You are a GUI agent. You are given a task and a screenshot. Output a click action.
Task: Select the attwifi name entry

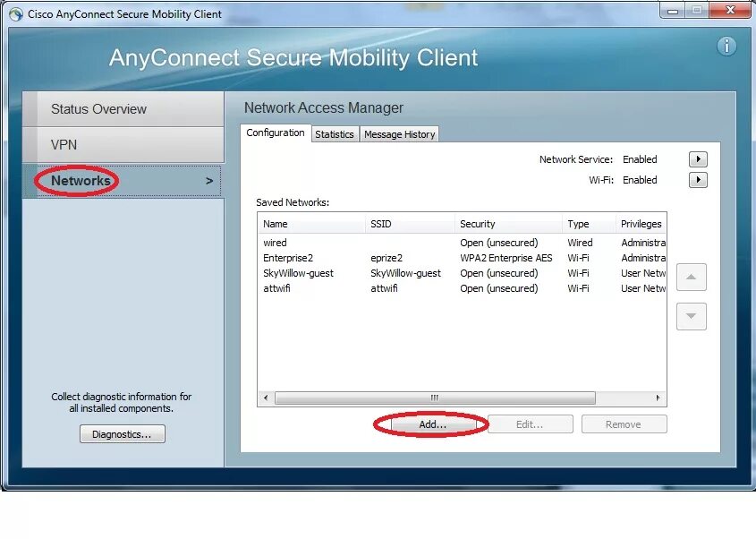[276, 288]
